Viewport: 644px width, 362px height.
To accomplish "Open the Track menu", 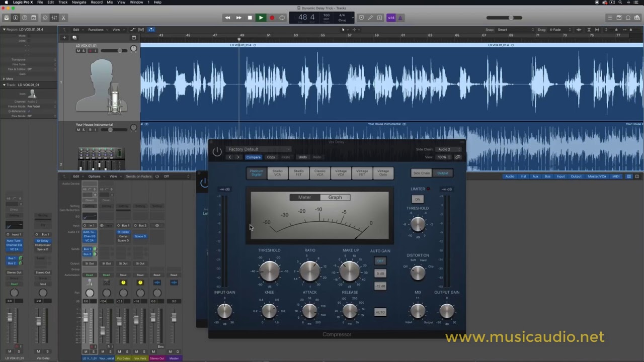I will point(63,2).
